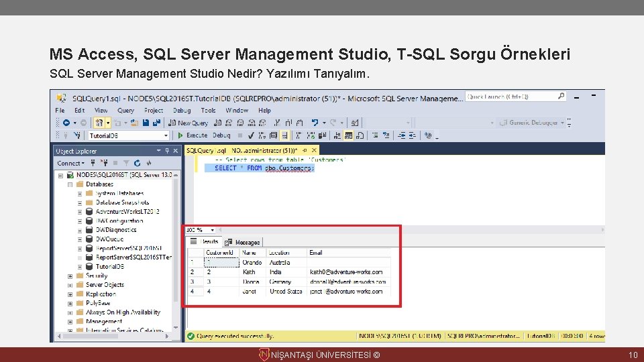Close the SQLQuery1.sql tab
Viewport: 644px width, 362px height.
pos(314,151)
